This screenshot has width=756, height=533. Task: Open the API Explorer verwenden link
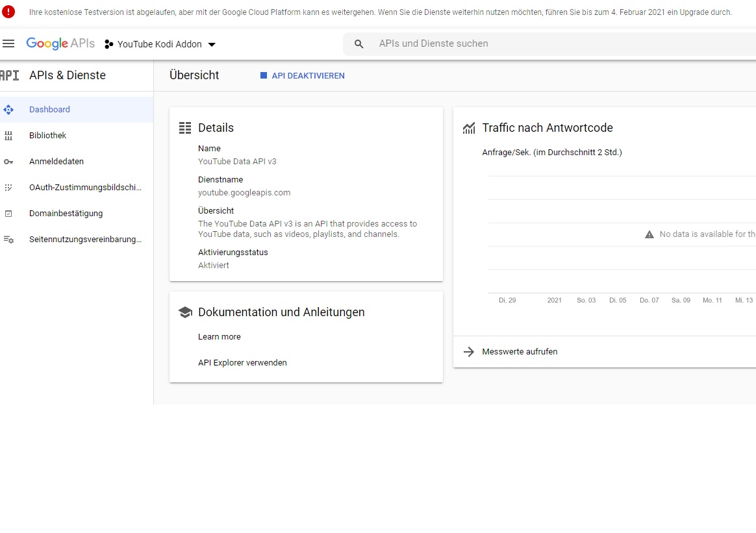[242, 363]
